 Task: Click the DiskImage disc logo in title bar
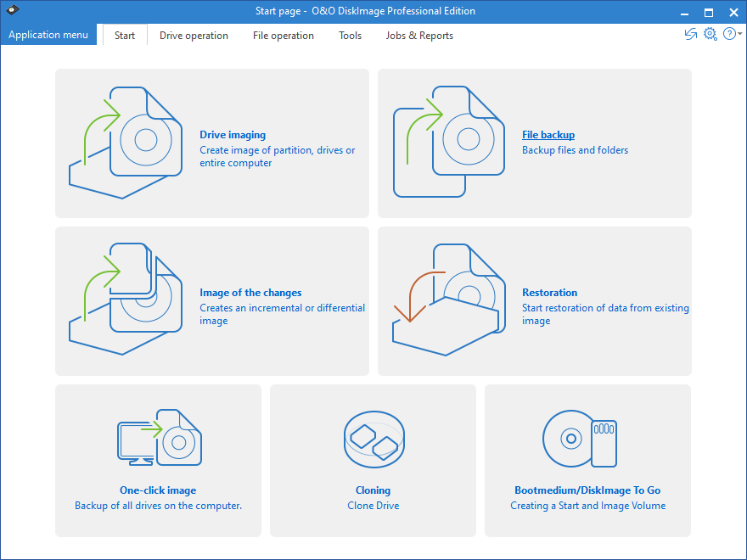pyautogui.click(x=12, y=11)
